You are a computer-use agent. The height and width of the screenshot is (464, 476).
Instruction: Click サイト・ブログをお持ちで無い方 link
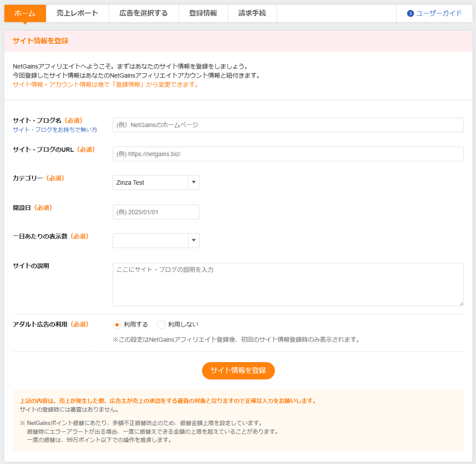55,130
